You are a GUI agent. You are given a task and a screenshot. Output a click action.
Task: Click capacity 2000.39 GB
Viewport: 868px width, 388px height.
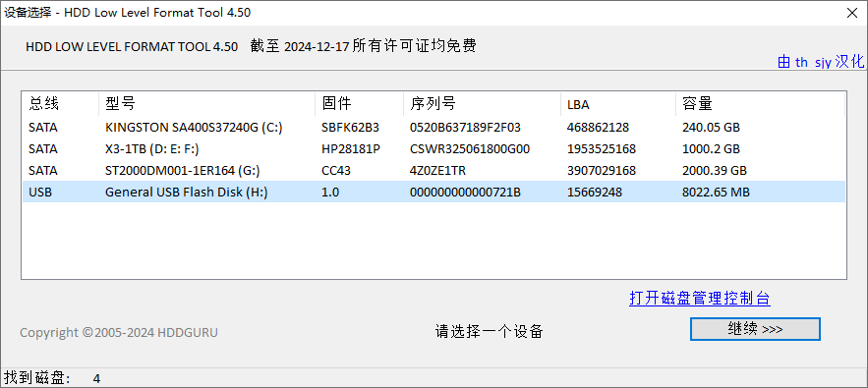[715, 171]
